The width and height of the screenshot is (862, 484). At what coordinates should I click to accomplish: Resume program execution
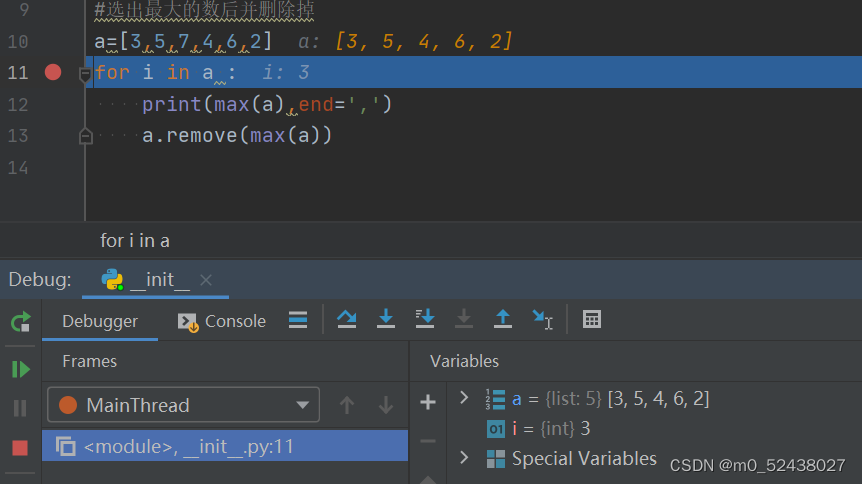pos(20,369)
